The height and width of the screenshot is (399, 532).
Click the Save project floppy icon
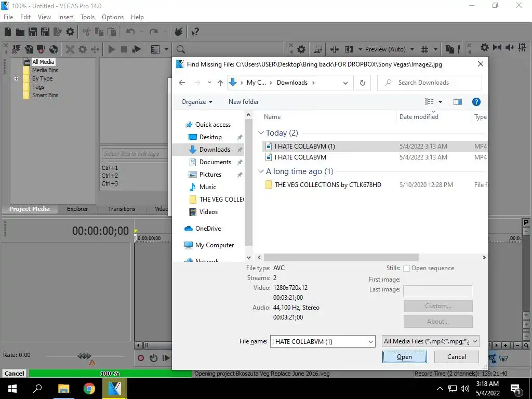coord(33,32)
